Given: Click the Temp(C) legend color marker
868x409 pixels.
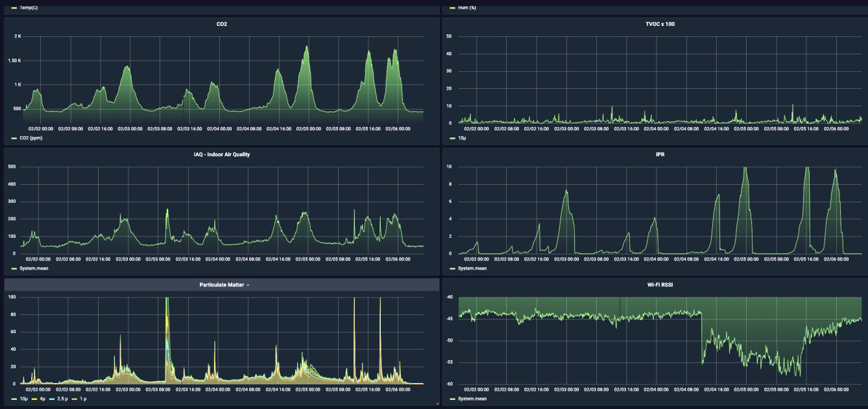Looking at the screenshot, I should [x=15, y=7].
